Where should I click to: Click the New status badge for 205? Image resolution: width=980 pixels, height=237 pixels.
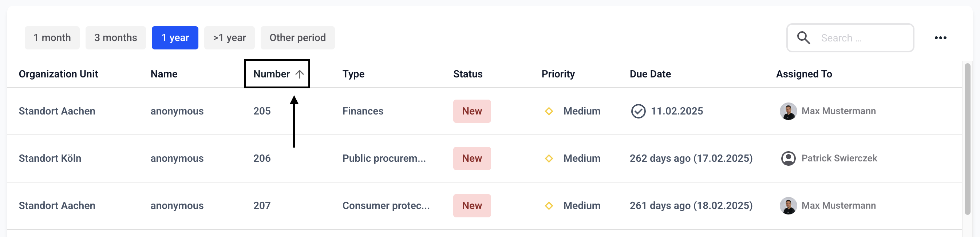(472, 111)
